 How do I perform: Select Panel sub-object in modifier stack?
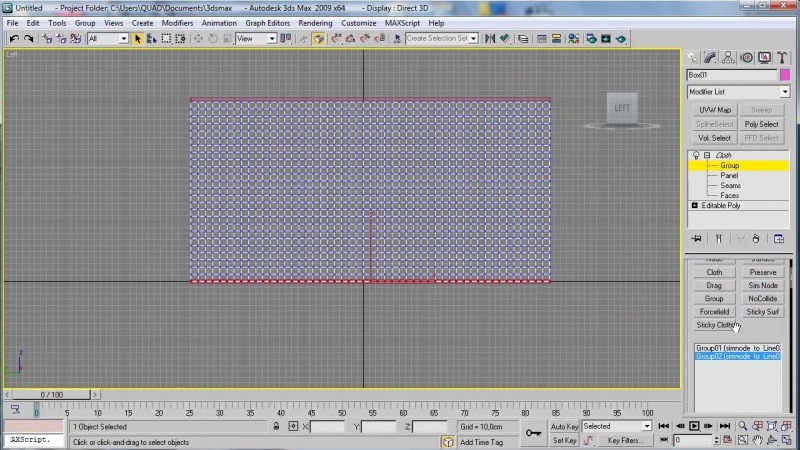(729, 175)
